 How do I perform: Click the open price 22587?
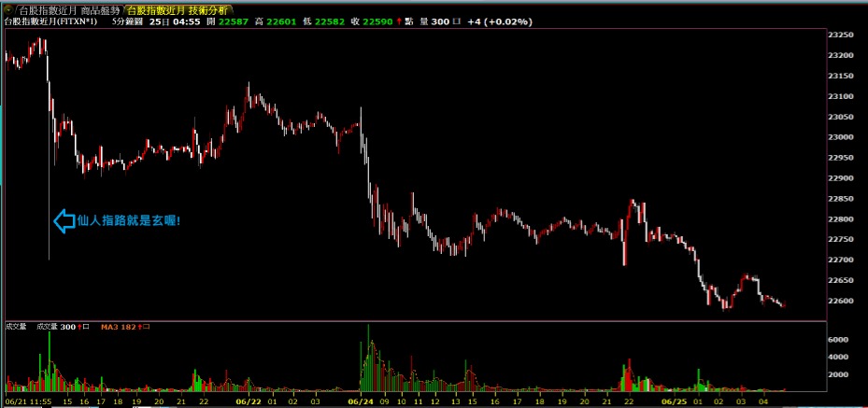[232, 21]
